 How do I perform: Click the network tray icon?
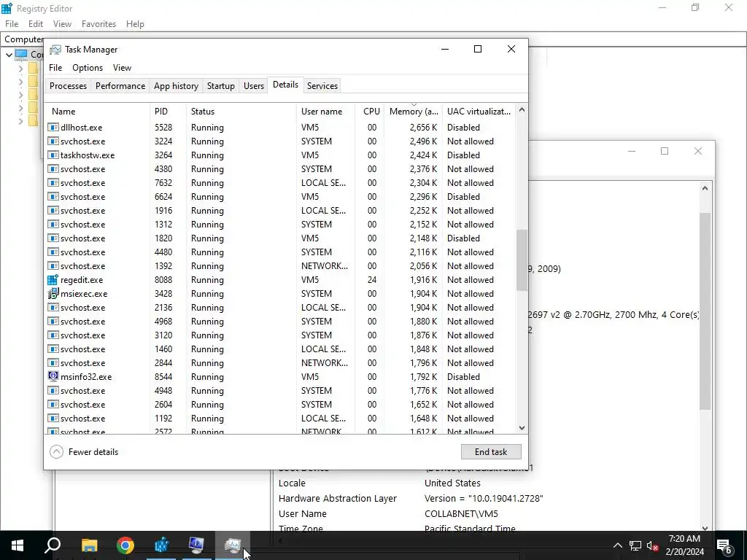635,545
